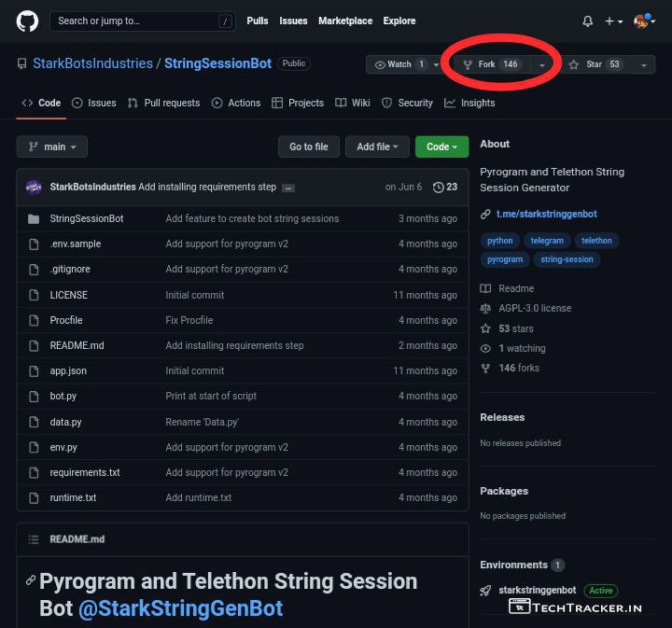672x628 pixels.
Task: Click the StarkBotsIndustries avatar in commit row
Action: tap(34, 187)
